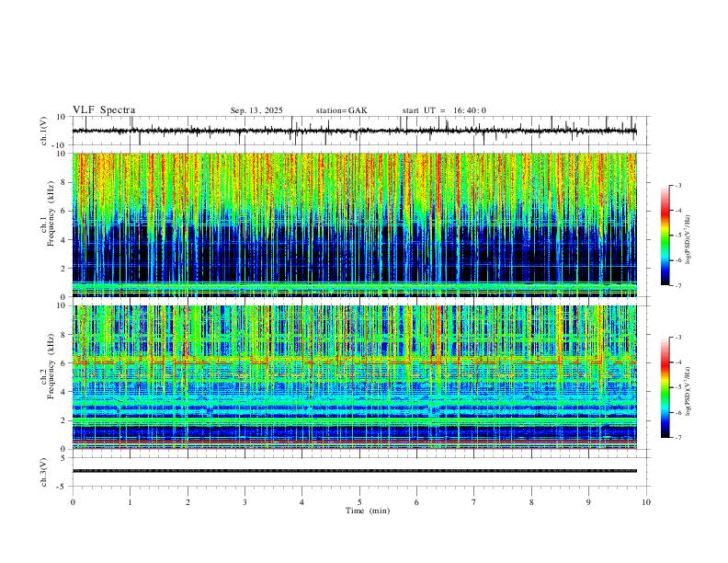This screenshot has width=728, height=563.
Task: Click the ch.3 flat waveform trace
Action: pos(355,471)
